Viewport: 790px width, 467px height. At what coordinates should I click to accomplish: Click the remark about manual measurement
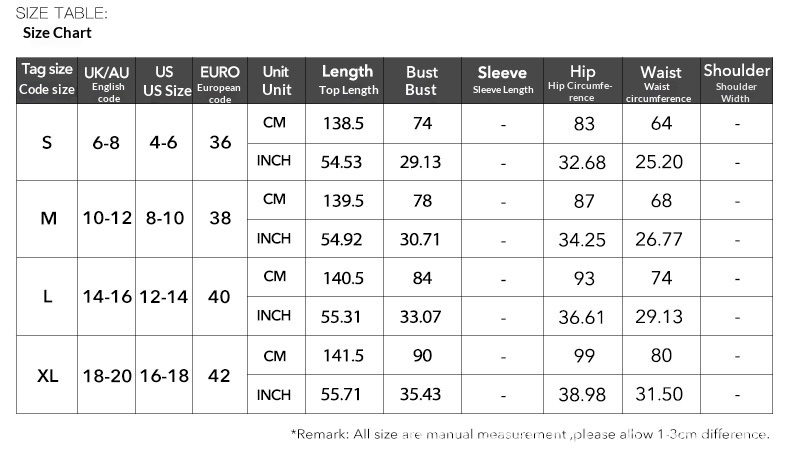coord(530,434)
